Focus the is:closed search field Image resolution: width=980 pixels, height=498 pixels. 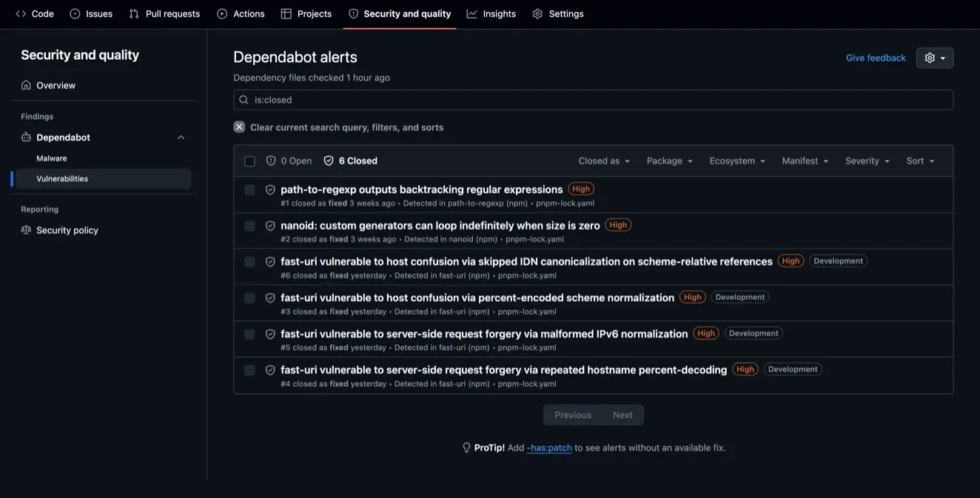tap(593, 100)
